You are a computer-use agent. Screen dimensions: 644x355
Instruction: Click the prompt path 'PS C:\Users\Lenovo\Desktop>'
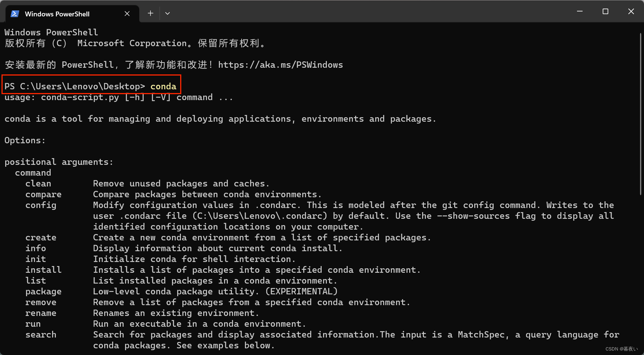click(74, 86)
